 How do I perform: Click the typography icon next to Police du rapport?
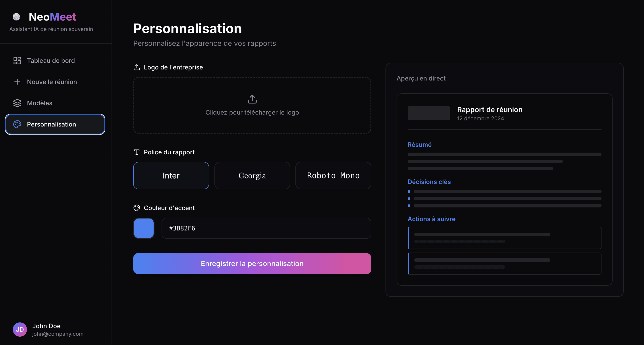pyautogui.click(x=137, y=152)
